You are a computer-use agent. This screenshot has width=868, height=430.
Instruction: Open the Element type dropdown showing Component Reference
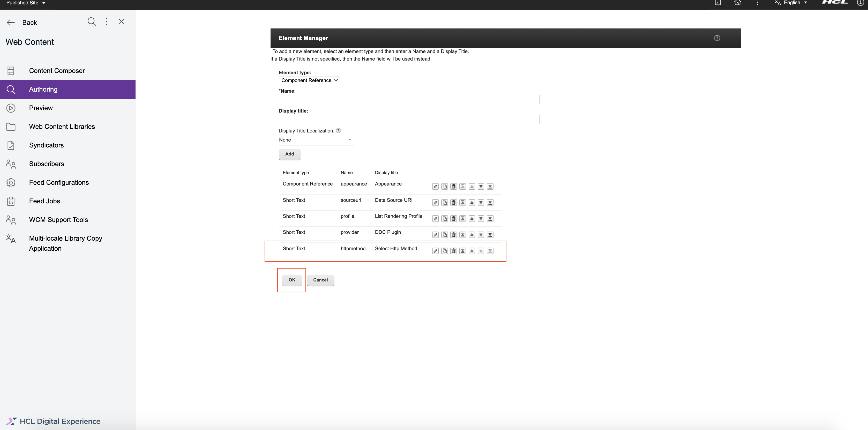(x=309, y=80)
